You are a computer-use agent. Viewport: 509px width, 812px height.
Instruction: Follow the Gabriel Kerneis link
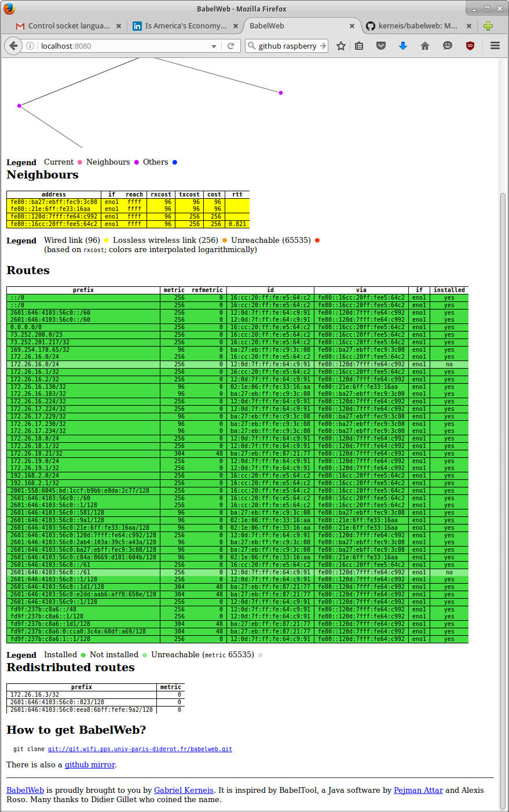184,790
